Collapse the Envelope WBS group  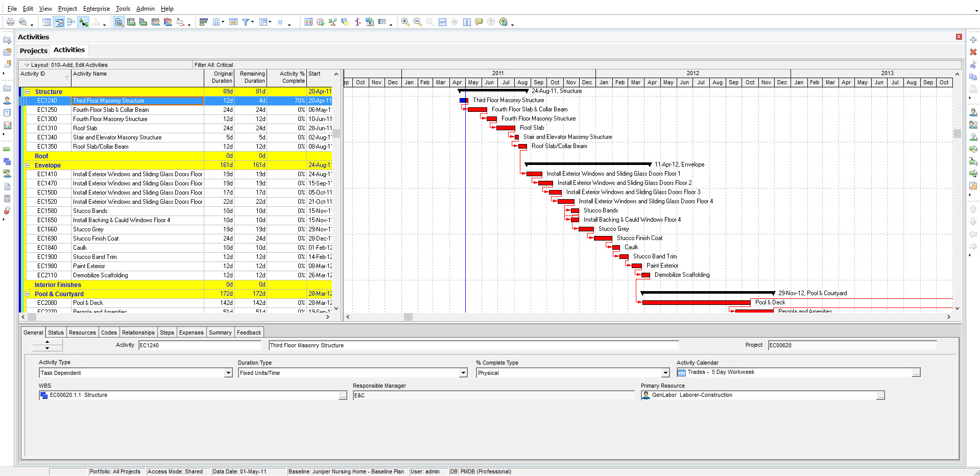coord(28,165)
